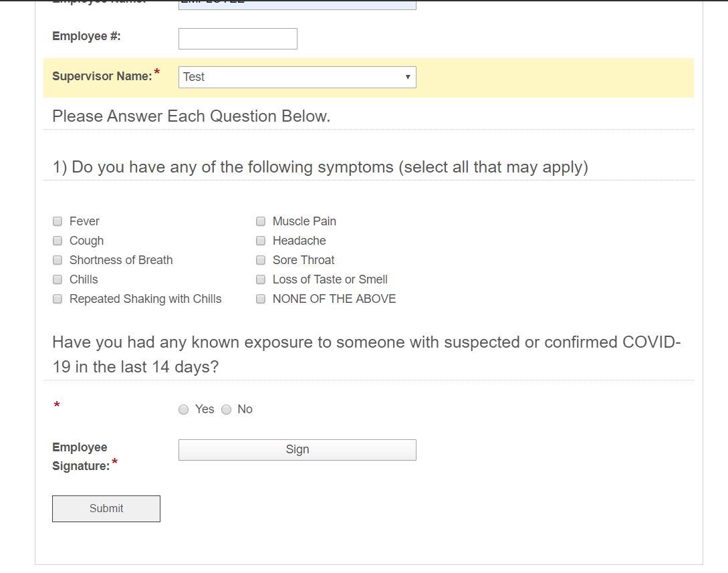Submit the screening form
Image resolution: width=728 pixels, height=573 pixels.
[x=106, y=509]
